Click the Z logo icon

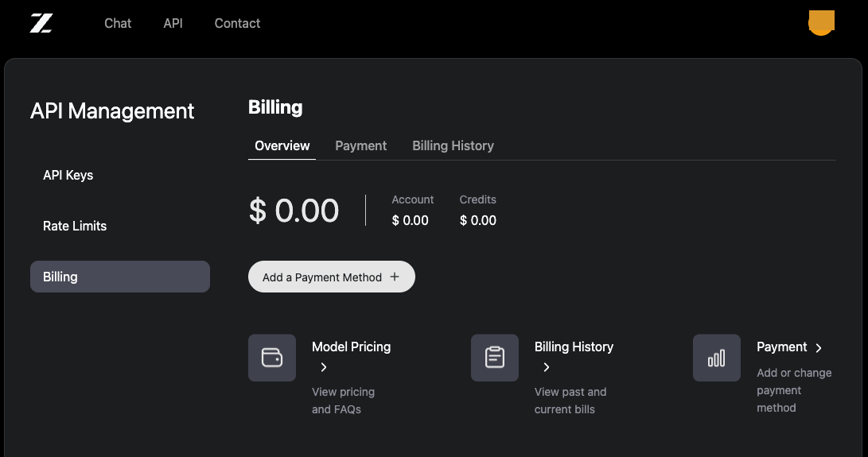coord(41,23)
